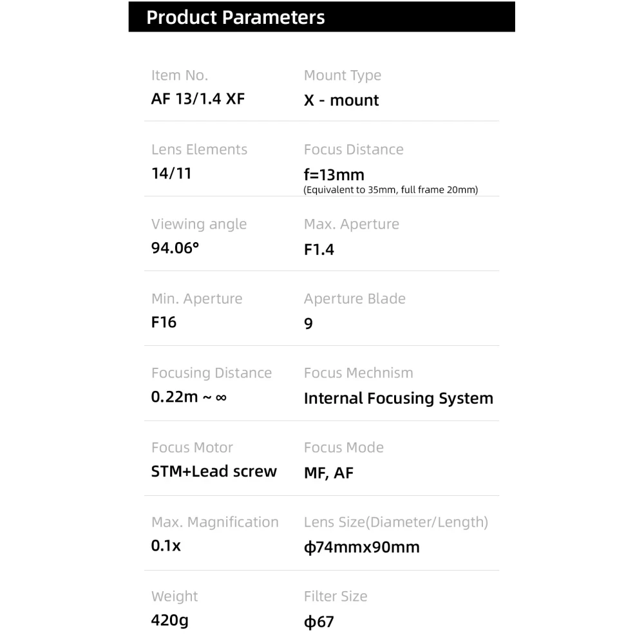Select the 420g weight value
The height and width of the screenshot is (644, 644).
[170, 621]
